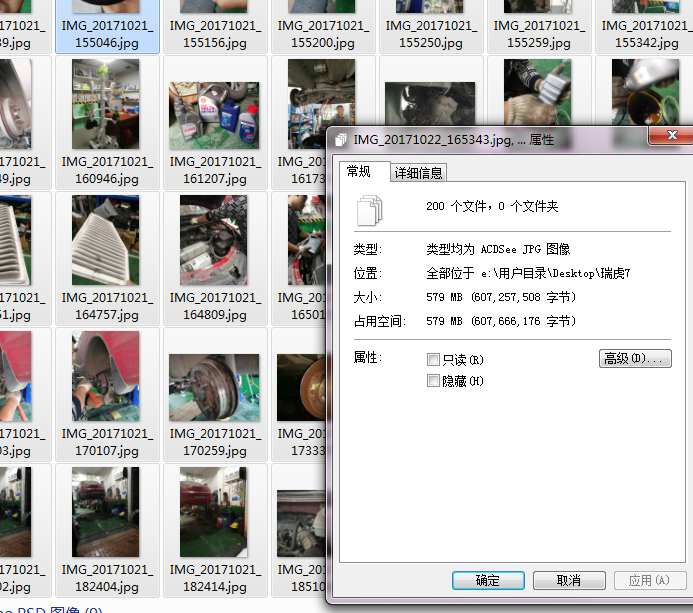Click the file icon in dialog title bar
Viewport: 693px width, 613px height.
click(x=342, y=140)
